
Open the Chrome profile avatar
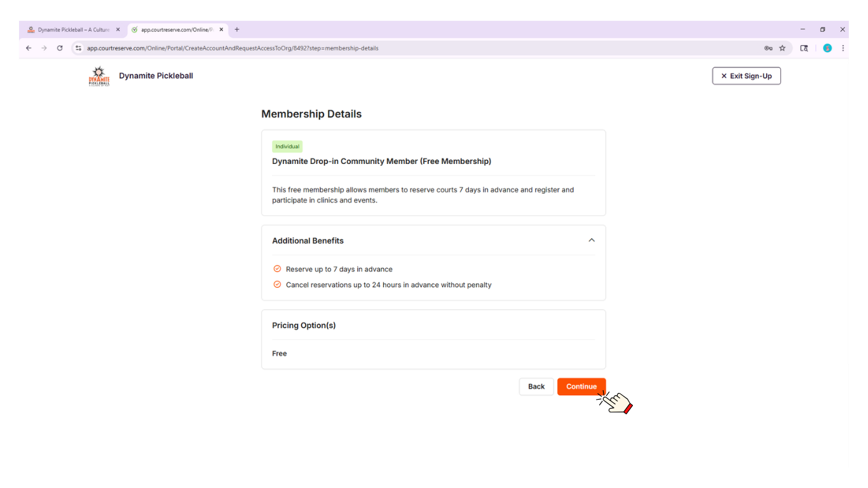pos(827,48)
